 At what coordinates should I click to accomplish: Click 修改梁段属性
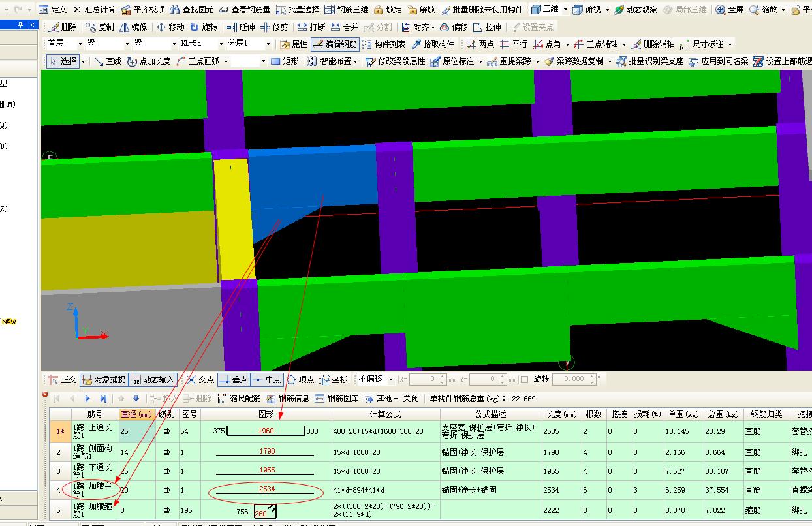pos(396,61)
